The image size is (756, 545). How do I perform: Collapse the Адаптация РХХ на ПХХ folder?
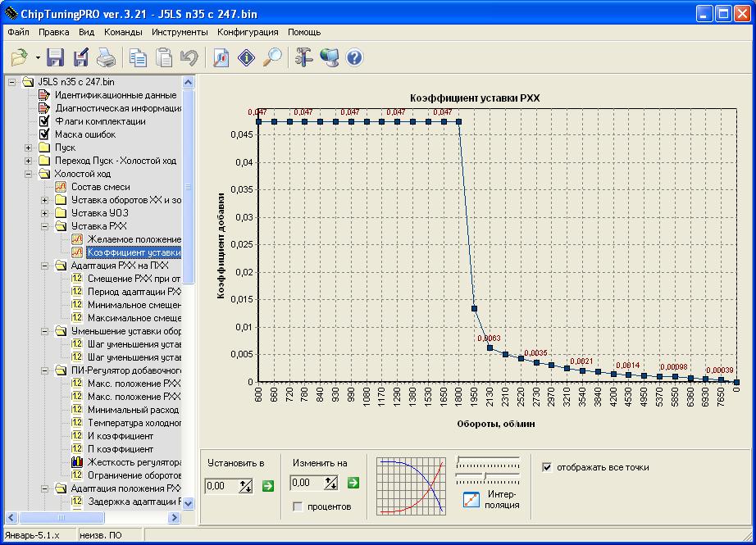[x=45, y=266]
